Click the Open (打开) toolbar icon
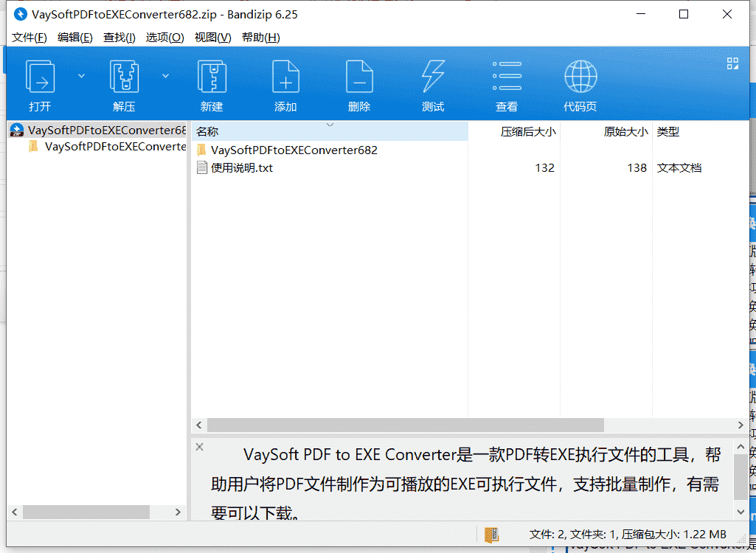This screenshot has width=756, height=553. click(40, 76)
